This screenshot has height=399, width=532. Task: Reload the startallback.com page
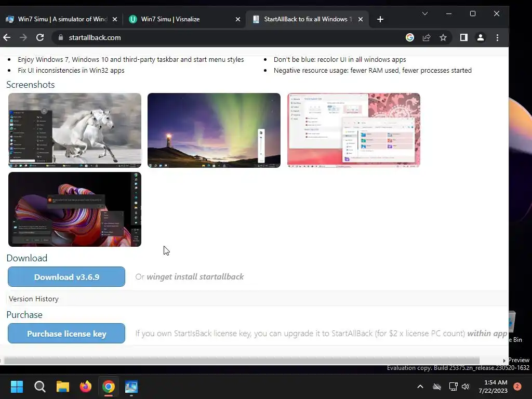40,37
